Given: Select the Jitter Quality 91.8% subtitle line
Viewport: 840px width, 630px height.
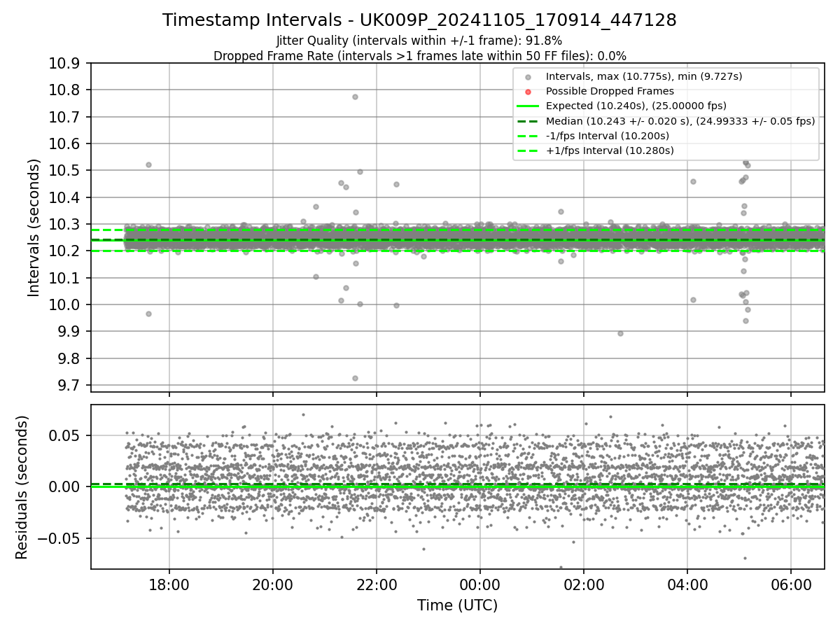Looking at the screenshot, I should click(x=419, y=41).
